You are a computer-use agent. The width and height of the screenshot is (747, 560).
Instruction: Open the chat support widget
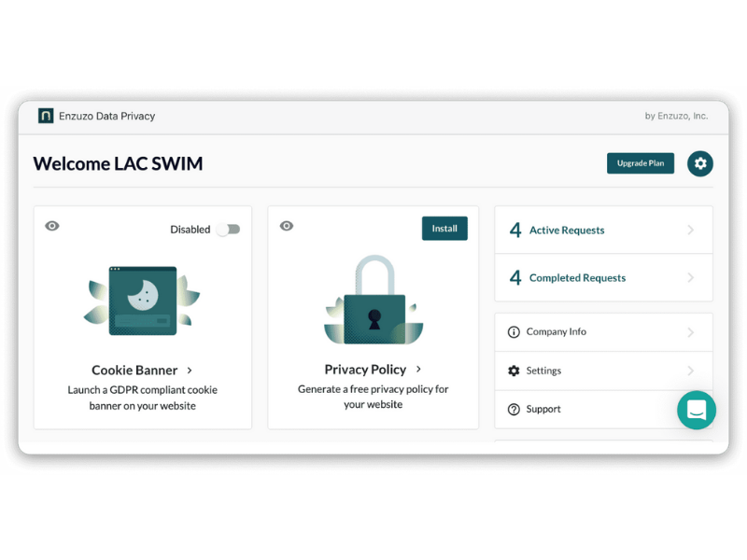coord(697,410)
